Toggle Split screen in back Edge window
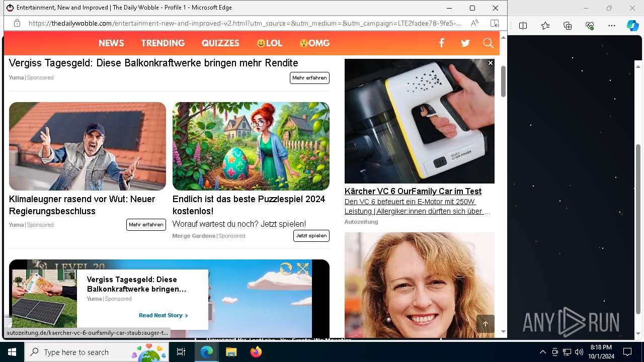The image size is (644, 362). pos(523,26)
